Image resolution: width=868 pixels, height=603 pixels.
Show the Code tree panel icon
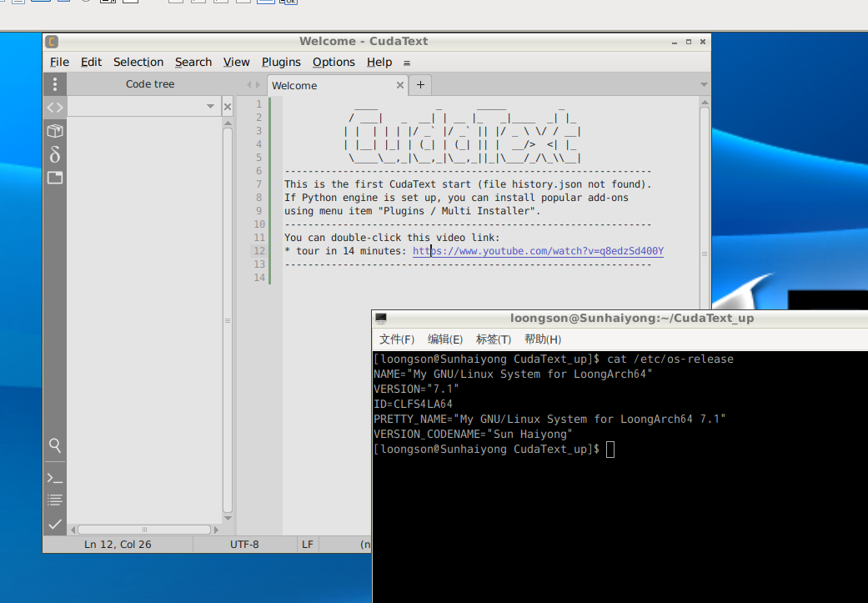55,108
